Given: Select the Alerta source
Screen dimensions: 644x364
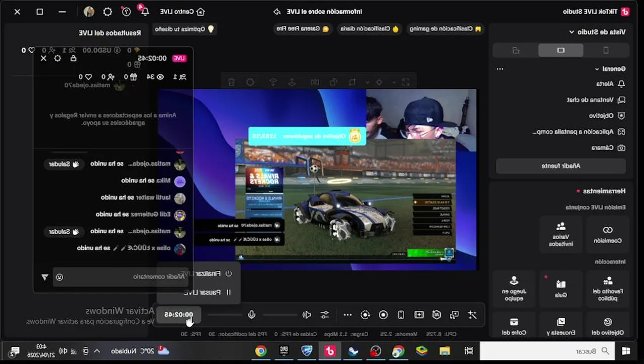Looking at the screenshot, I should [611, 84].
